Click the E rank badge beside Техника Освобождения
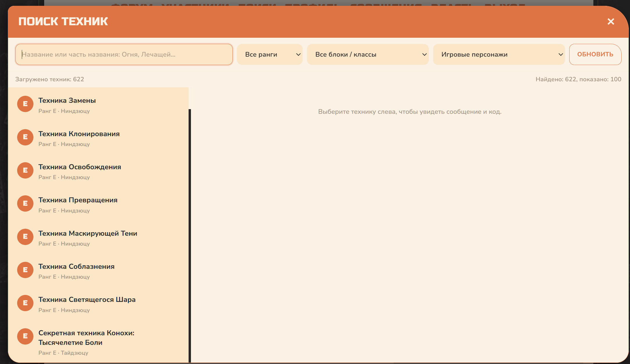 (25, 170)
